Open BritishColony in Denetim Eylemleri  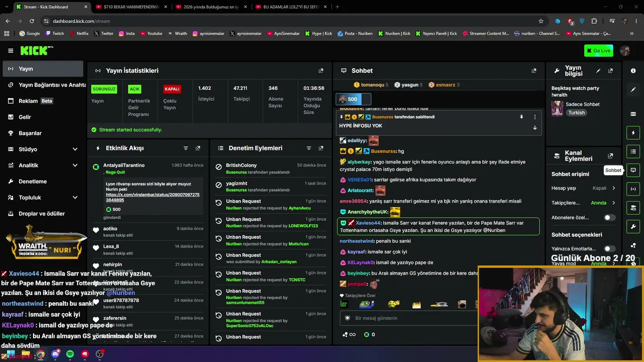(x=242, y=165)
